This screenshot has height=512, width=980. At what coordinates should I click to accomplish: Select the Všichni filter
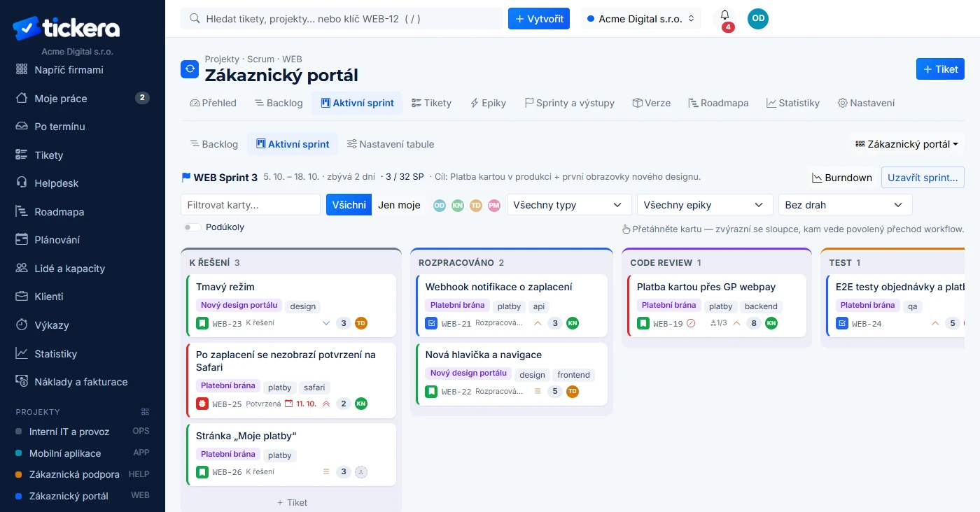click(349, 205)
